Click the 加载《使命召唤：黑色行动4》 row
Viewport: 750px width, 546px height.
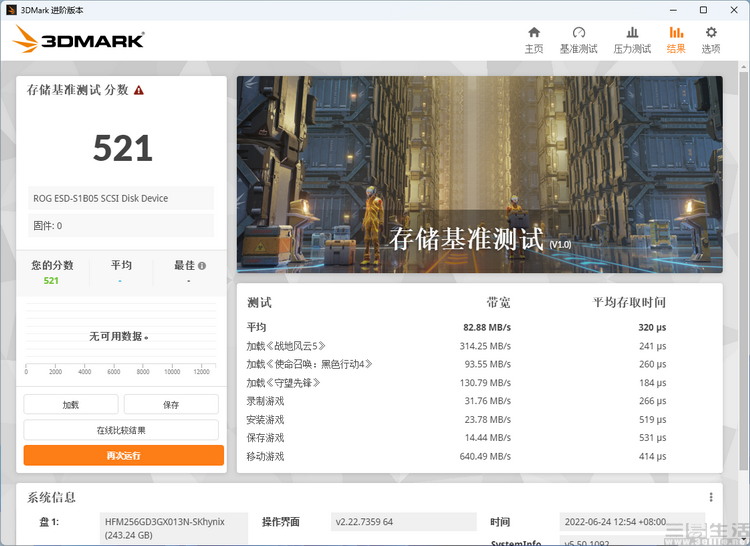[x=456, y=364]
